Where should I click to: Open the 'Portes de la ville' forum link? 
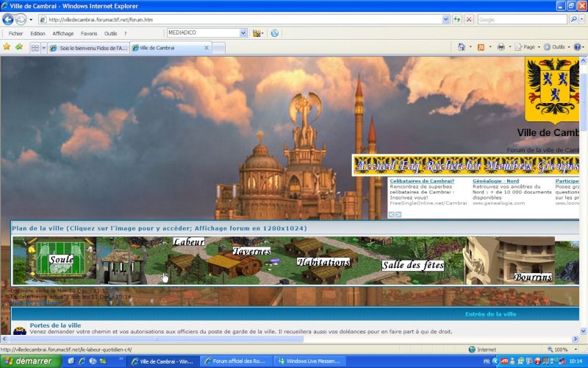pyautogui.click(x=56, y=325)
